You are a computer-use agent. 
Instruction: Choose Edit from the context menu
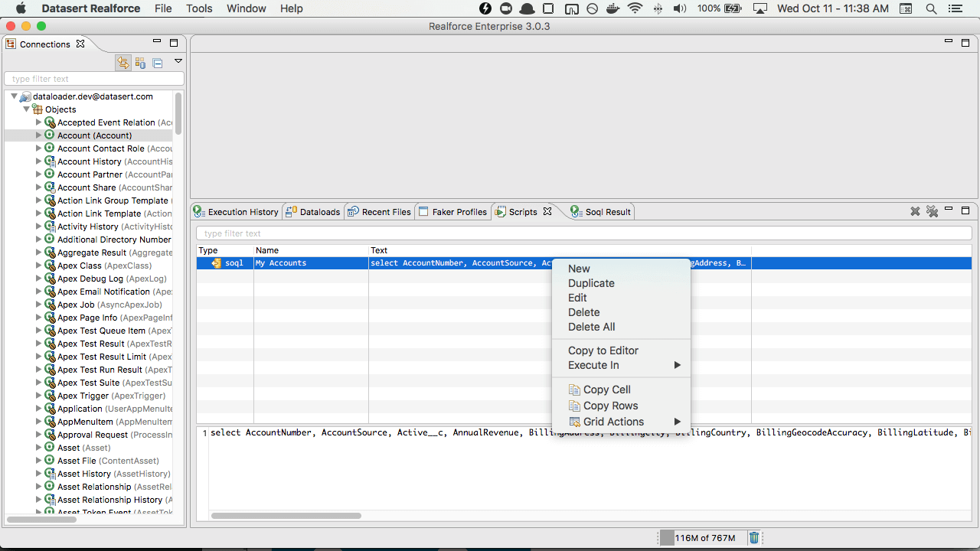click(x=621, y=298)
